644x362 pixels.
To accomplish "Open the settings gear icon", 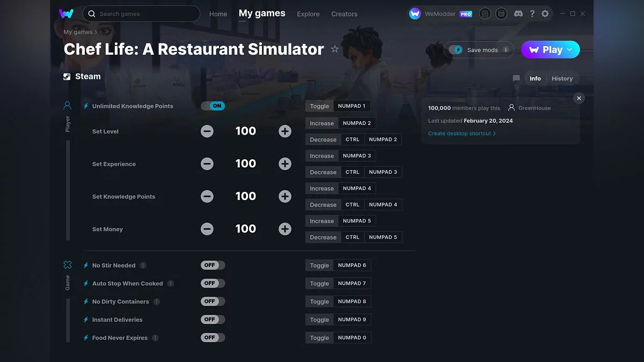I will tap(545, 14).
